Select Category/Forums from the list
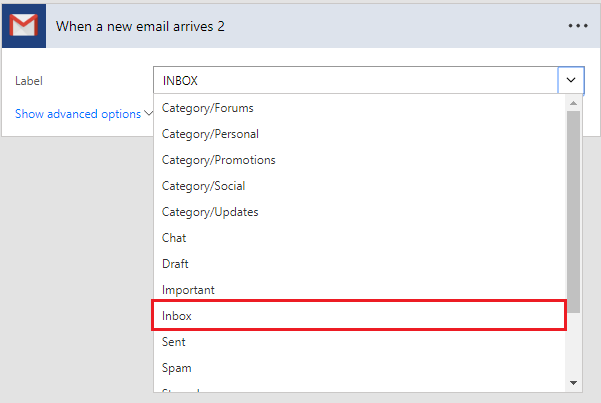The width and height of the screenshot is (601, 403). coord(208,108)
